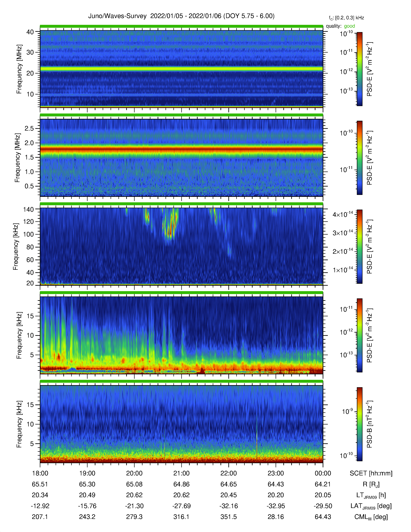Click the 00:00 SCET time label
The height and width of the screenshot is (532, 411).
pos(323,473)
